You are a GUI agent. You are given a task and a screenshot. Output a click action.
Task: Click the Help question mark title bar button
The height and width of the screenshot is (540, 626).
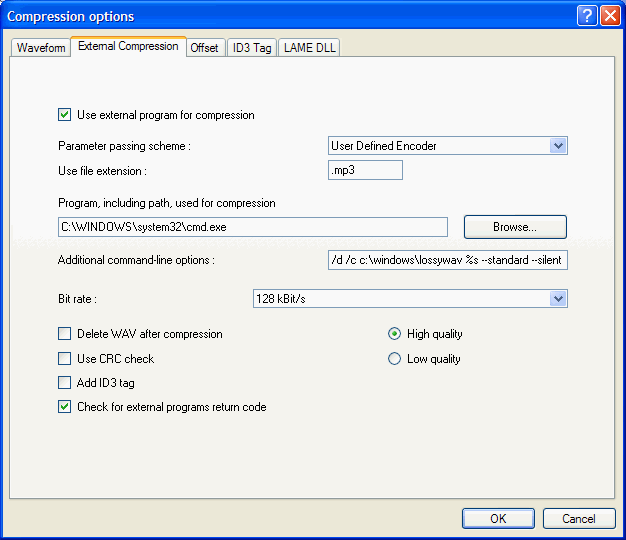pos(587,16)
